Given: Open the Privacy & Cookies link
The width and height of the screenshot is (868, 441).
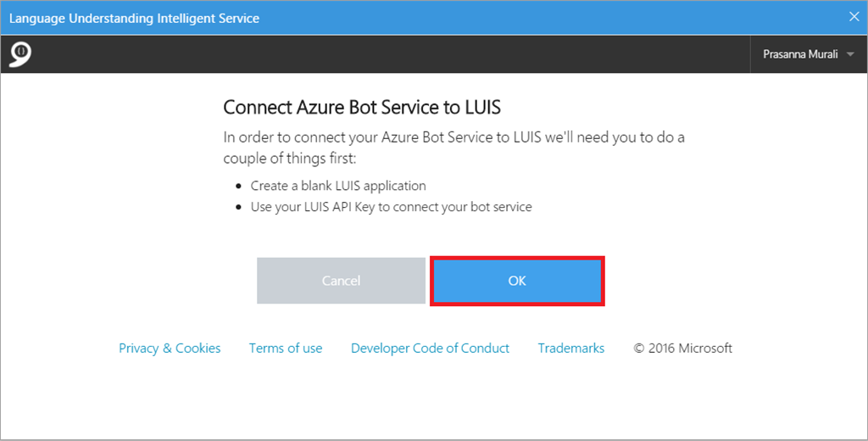Looking at the screenshot, I should pos(170,349).
